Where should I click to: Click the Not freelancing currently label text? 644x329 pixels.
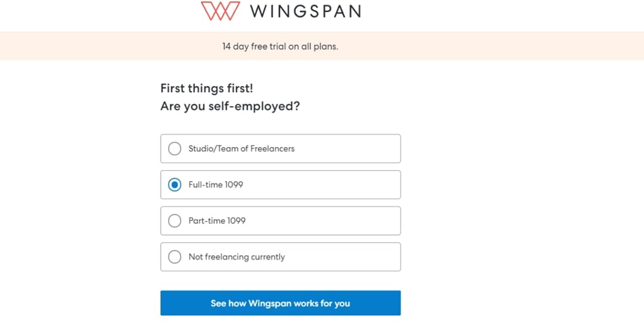[237, 257]
